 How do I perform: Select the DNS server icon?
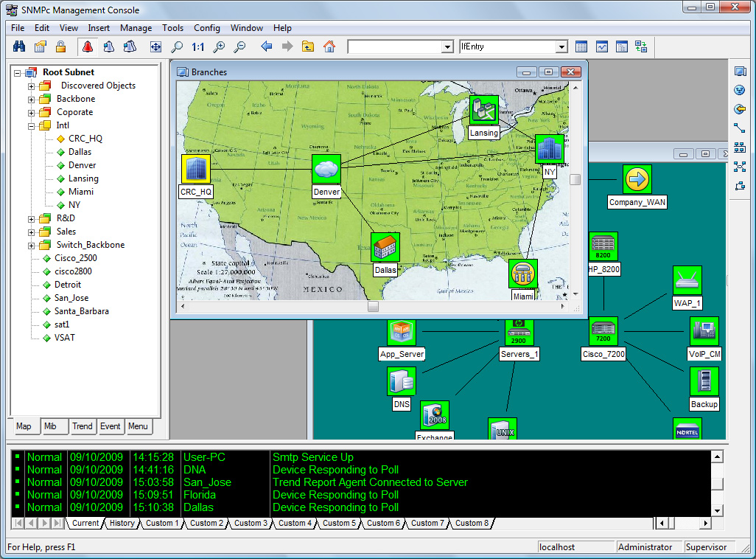[402, 381]
